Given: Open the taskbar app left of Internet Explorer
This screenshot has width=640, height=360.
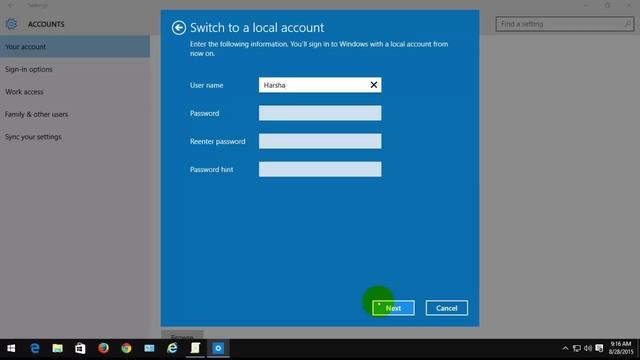Looking at the screenshot, I should (149, 348).
